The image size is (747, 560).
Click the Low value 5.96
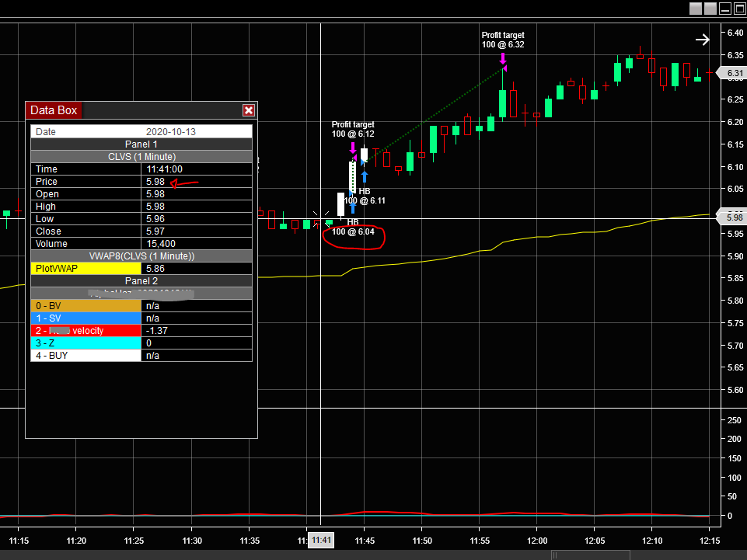(155, 218)
